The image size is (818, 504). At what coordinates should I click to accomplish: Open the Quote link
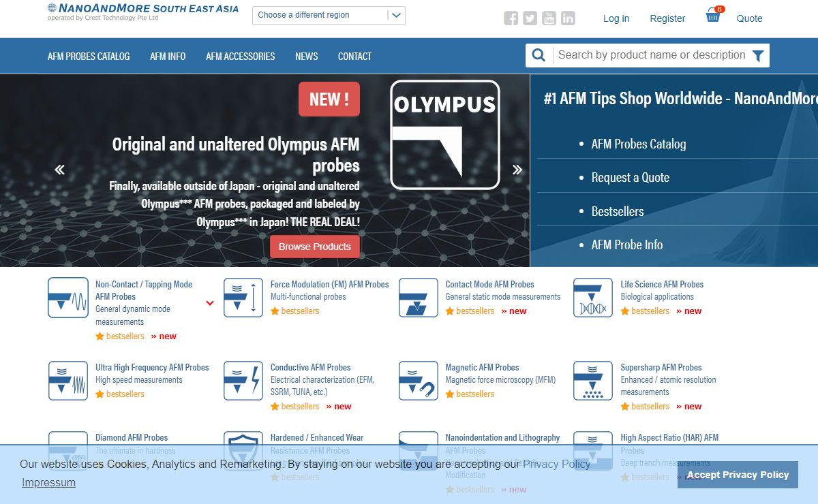click(750, 18)
